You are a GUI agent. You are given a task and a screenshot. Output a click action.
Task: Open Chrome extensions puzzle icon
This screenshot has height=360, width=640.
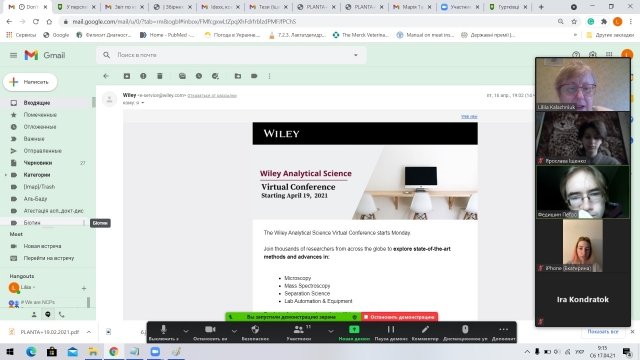click(x=604, y=21)
